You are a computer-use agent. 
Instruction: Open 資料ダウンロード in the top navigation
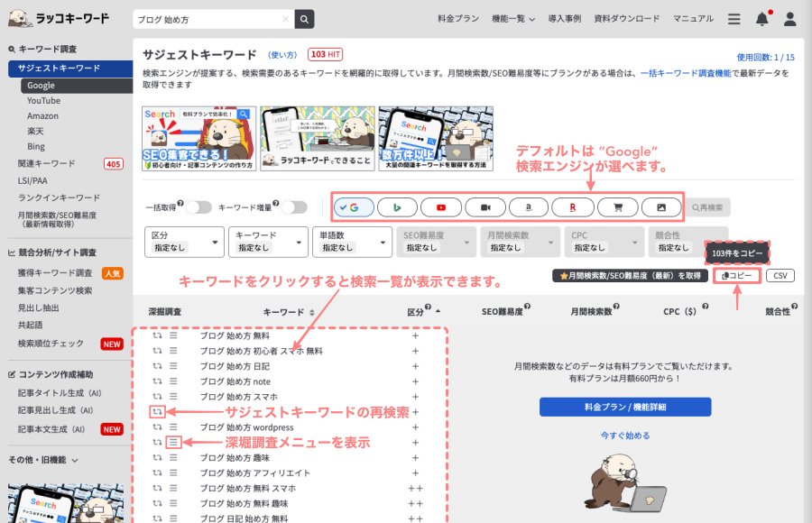pyautogui.click(x=627, y=19)
